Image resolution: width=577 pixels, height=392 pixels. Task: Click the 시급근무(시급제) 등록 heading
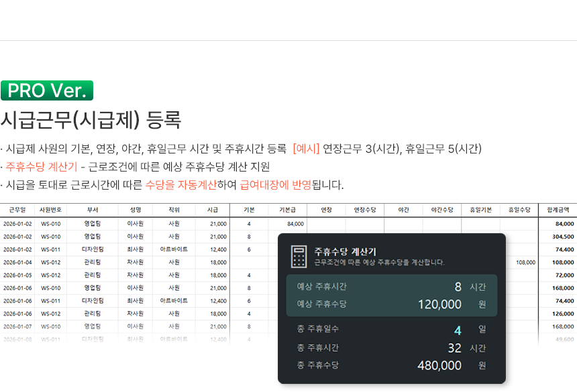coord(91,119)
